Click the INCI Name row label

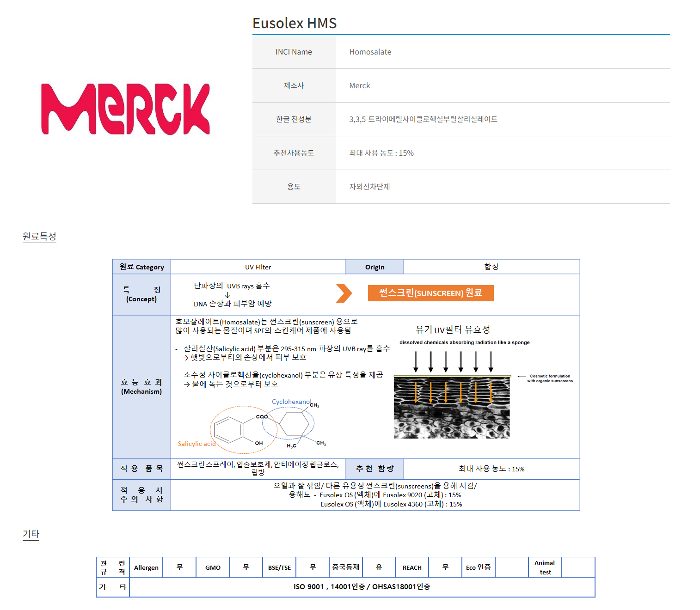pyautogui.click(x=294, y=52)
